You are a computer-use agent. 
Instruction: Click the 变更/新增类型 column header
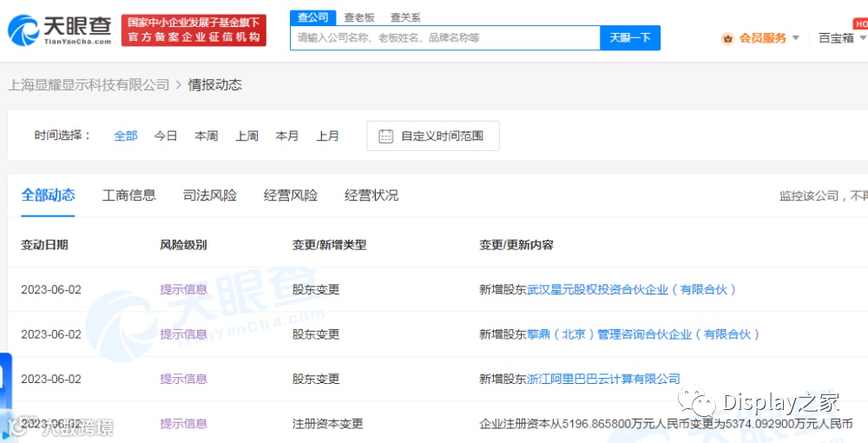tap(329, 245)
